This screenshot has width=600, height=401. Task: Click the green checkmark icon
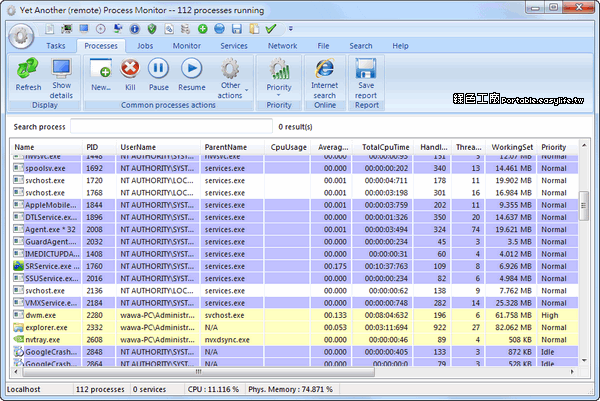click(271, 29)
